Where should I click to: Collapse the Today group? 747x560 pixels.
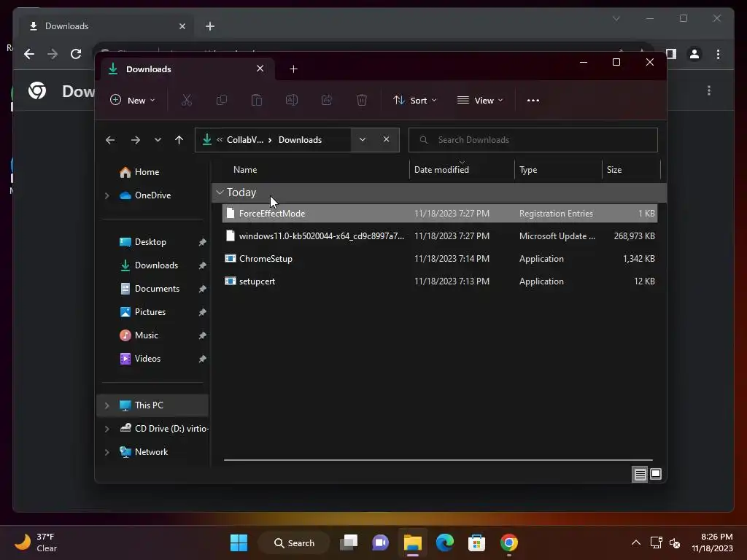[220, 192]
